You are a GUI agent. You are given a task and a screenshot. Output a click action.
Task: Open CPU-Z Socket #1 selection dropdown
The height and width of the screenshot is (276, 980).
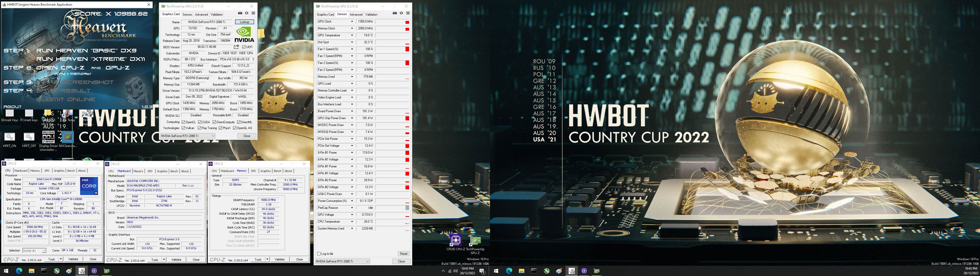(34, 250)
